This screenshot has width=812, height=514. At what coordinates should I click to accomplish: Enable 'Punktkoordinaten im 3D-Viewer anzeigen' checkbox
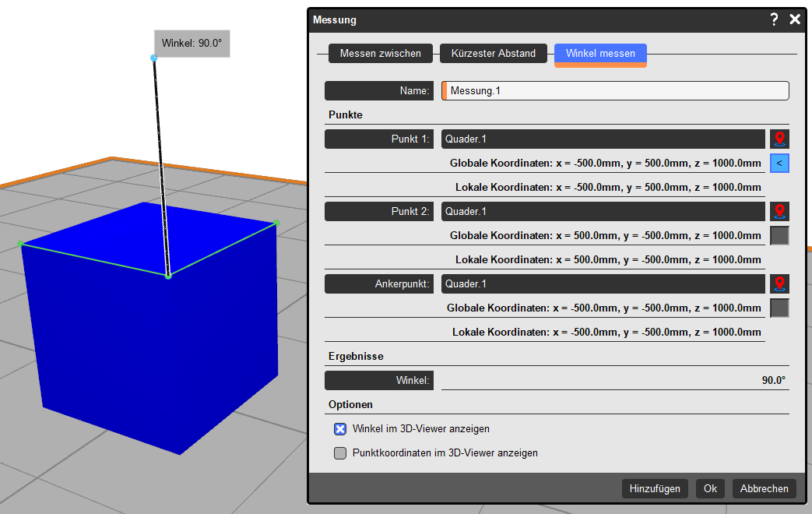(x=340, y=453)
